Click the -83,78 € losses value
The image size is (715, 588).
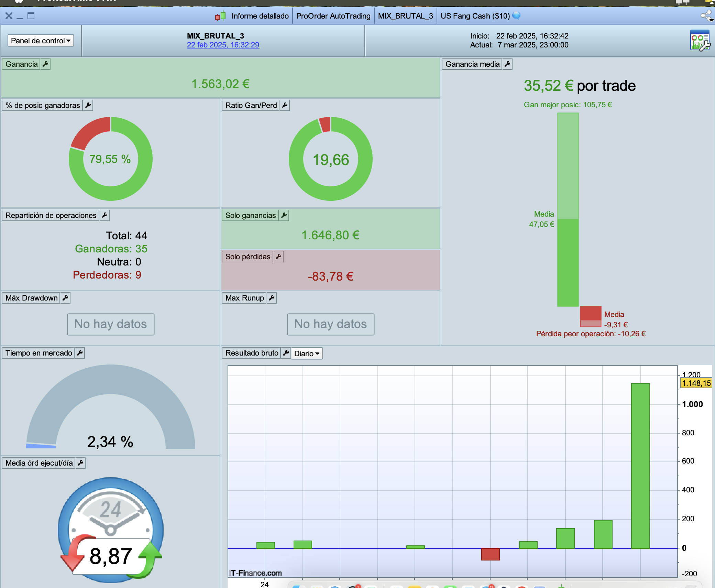pyautogui.click(x=330, y=276)
